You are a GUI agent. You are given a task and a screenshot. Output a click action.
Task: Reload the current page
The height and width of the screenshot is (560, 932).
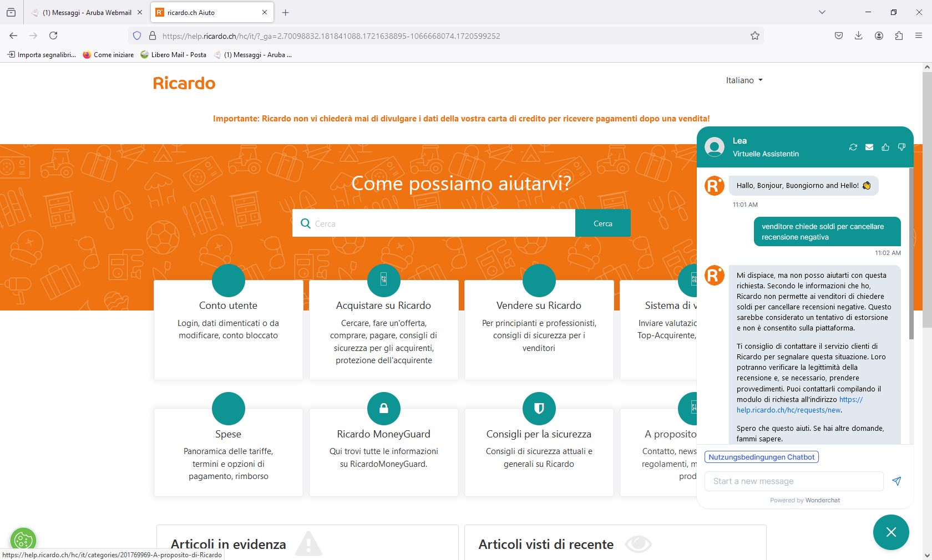[53, 36]
